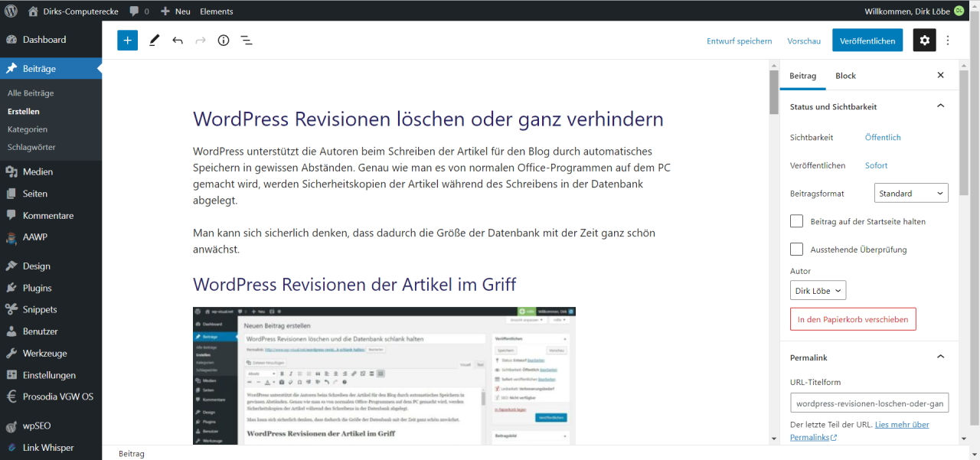Switch to the Beitrag sidebar tab

point(802,76)
